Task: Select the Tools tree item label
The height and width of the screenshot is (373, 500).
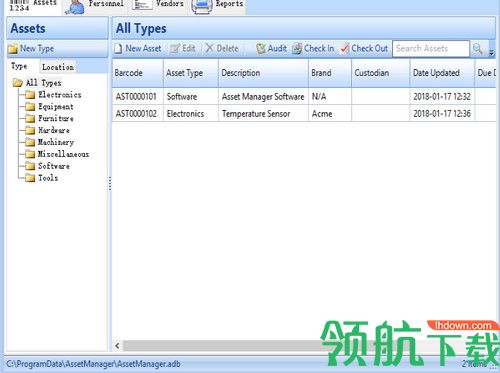Action: 48,178
